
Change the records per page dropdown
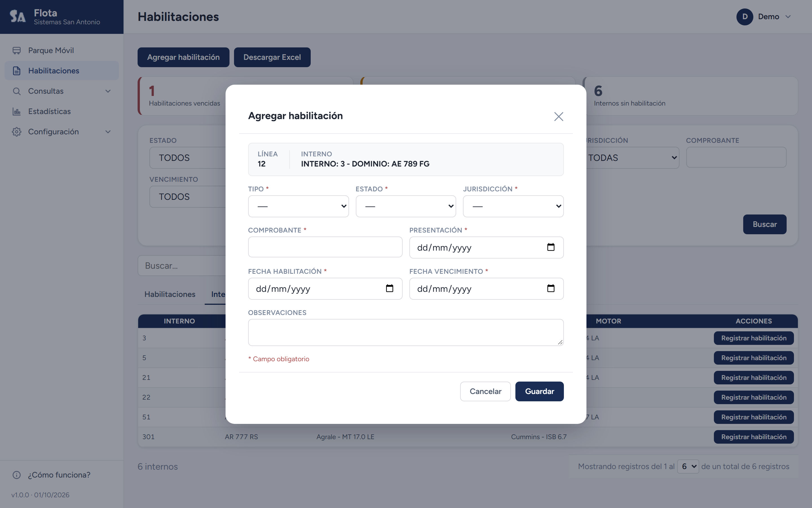point(688,466)
